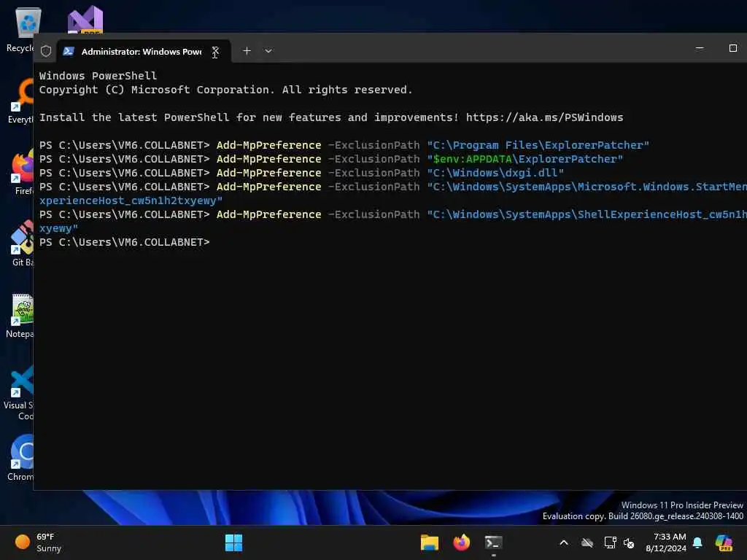Open File Explorer from the taskbar
The width and height of the screenshot is (747, 560).
429,542
